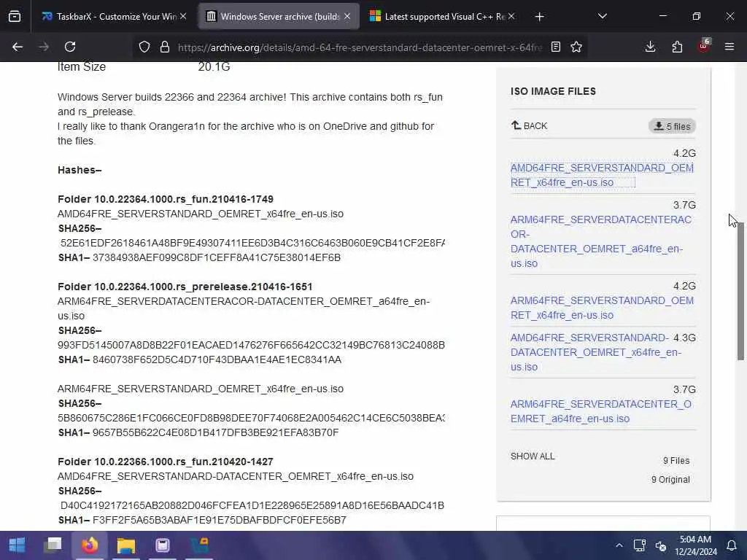Open ARM64FRE_SERVERDATACENTER_OEMRET_a64fre ISO link

(x=601, y=411)
